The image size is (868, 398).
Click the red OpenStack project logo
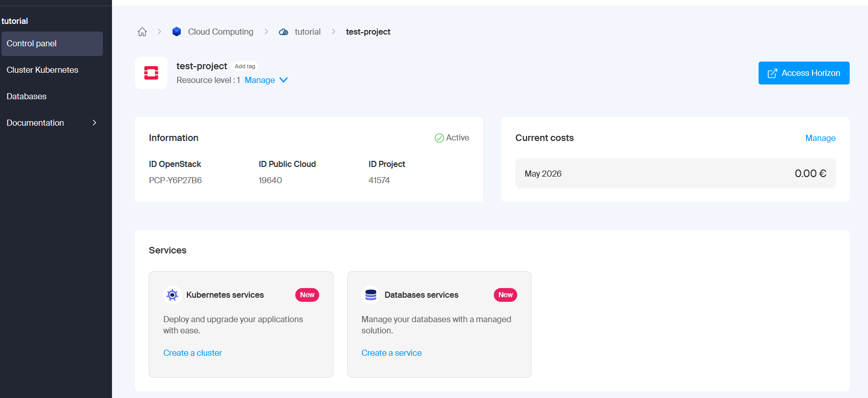[151, 73]
